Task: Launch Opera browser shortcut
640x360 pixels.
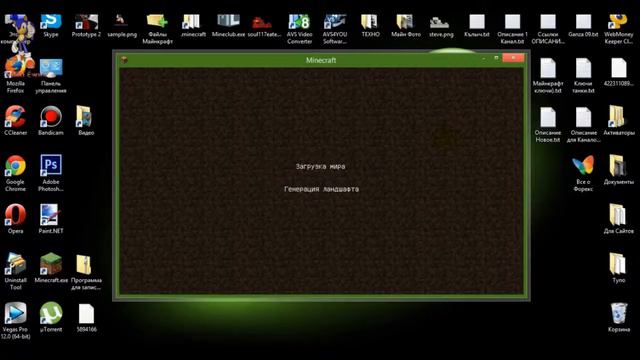Action: tap(16, 219)
